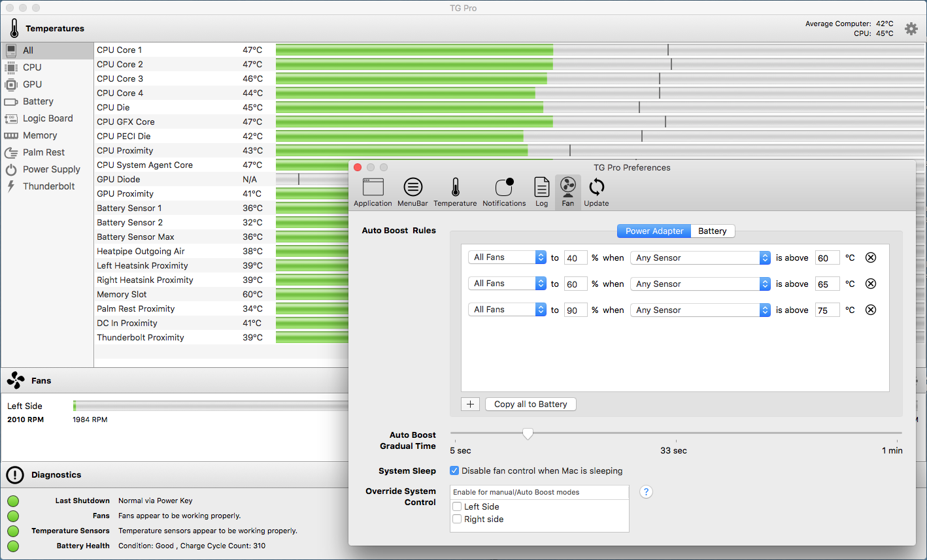
Task: Open Any Sensor dropdown in 75 °C rule
Action: click(700, 310)
